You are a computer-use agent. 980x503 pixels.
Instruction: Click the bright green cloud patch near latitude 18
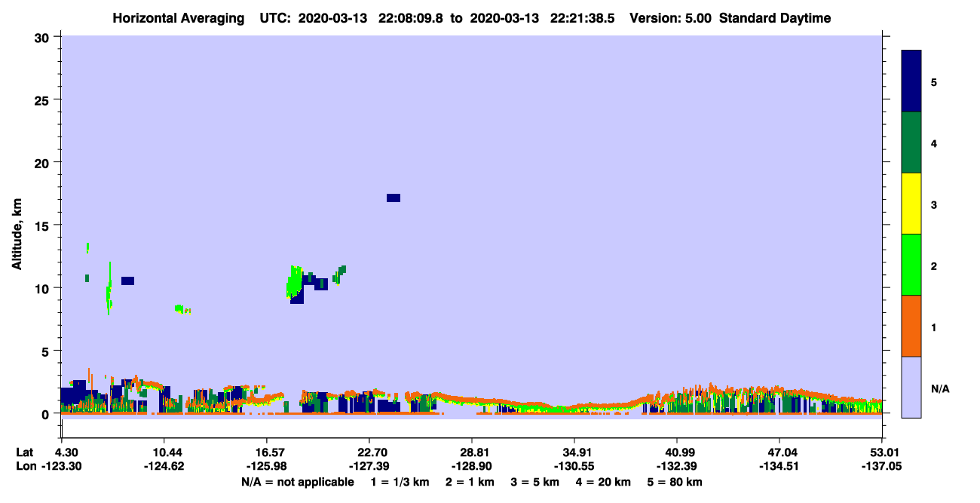[x=293, y=281]
